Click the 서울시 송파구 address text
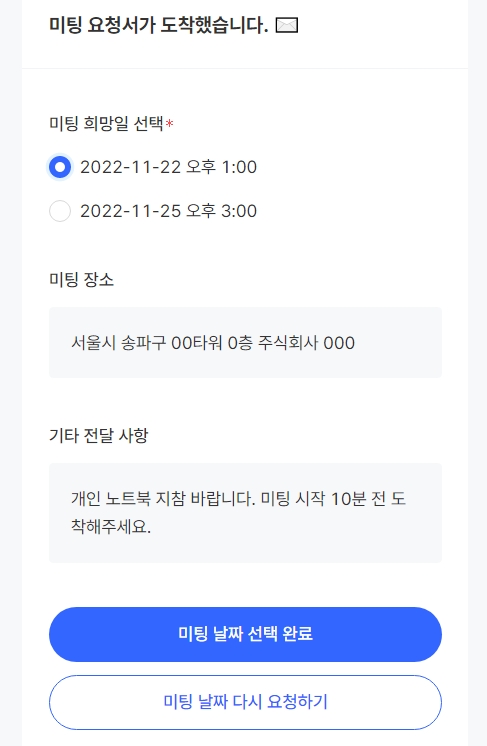Screen dimensions: 487x746 [119, 343]
